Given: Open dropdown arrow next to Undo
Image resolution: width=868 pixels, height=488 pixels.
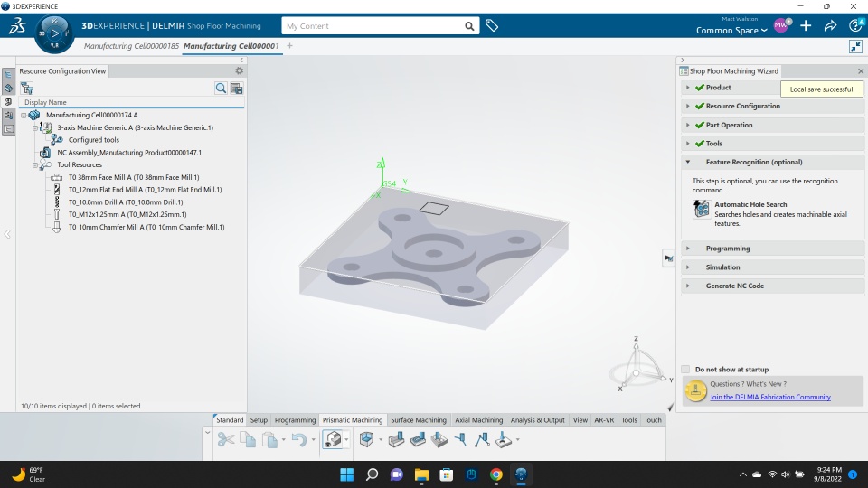Looking at the screenshot, I should coord(314,440).
